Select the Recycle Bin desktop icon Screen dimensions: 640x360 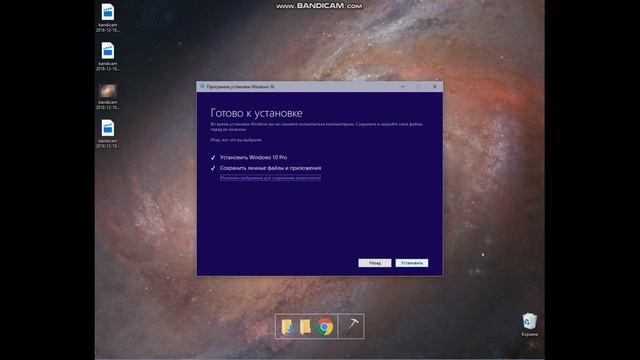click(x=529, y=324)
